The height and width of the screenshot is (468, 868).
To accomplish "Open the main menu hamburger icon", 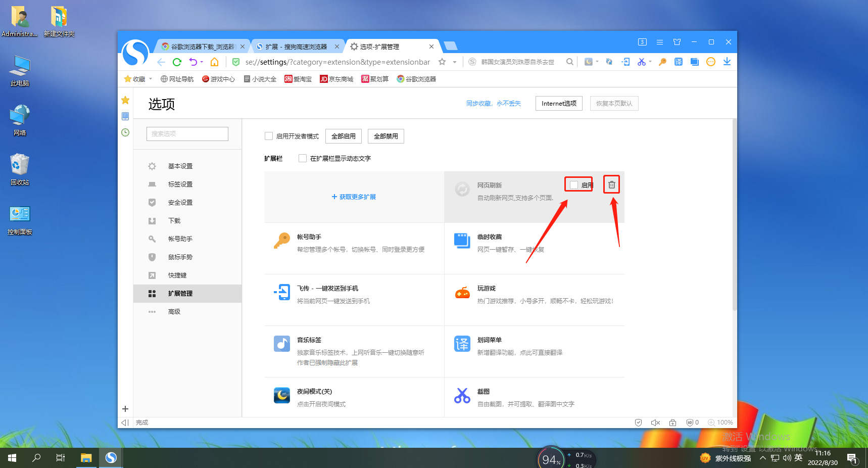I will click(660, 42).
